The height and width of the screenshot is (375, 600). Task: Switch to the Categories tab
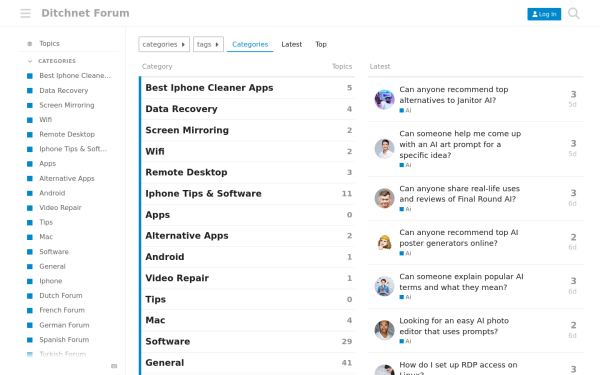[x=250, y=44]
